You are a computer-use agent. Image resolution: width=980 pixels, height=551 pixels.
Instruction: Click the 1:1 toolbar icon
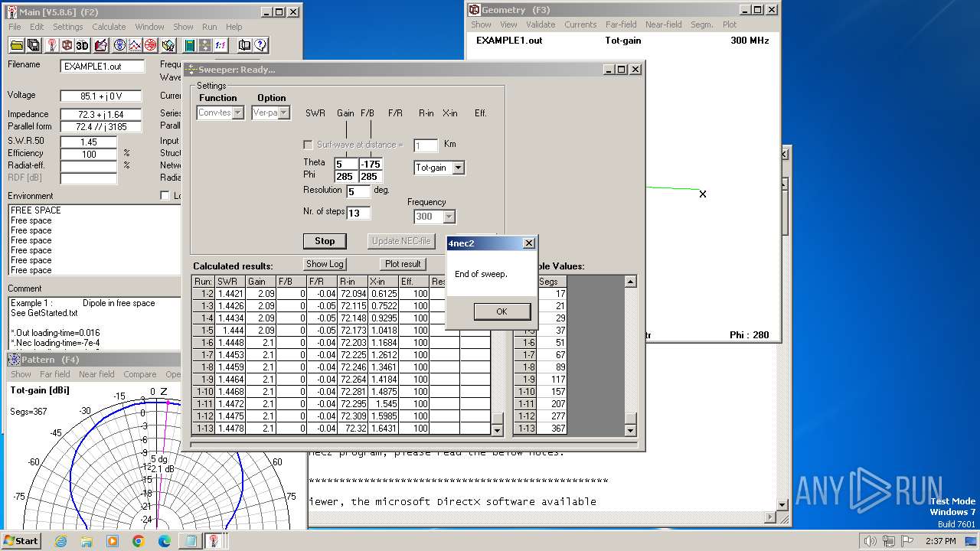coord(220,45)
